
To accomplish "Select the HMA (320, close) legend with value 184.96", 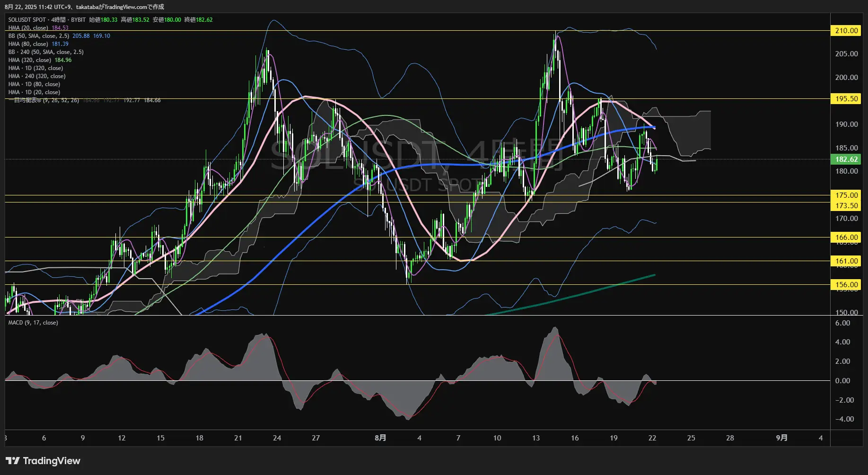I will (40, 60).
